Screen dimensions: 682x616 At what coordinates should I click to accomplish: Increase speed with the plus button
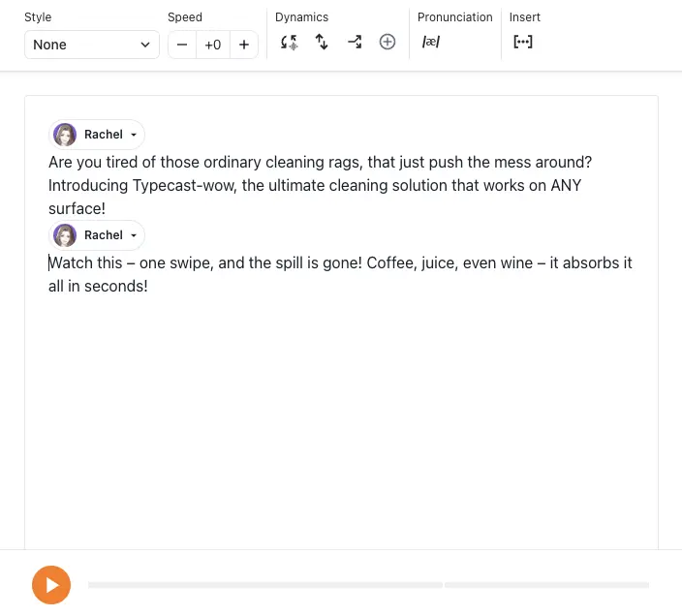[x=244, y=45]
